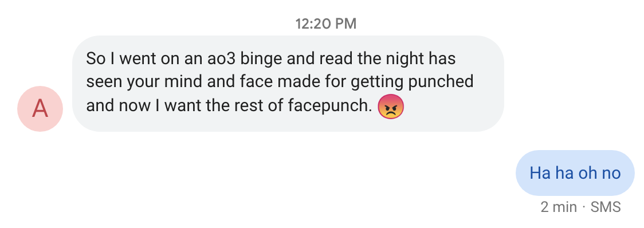Click the "Ha ha oh no" sent bubble

point(575,173)
